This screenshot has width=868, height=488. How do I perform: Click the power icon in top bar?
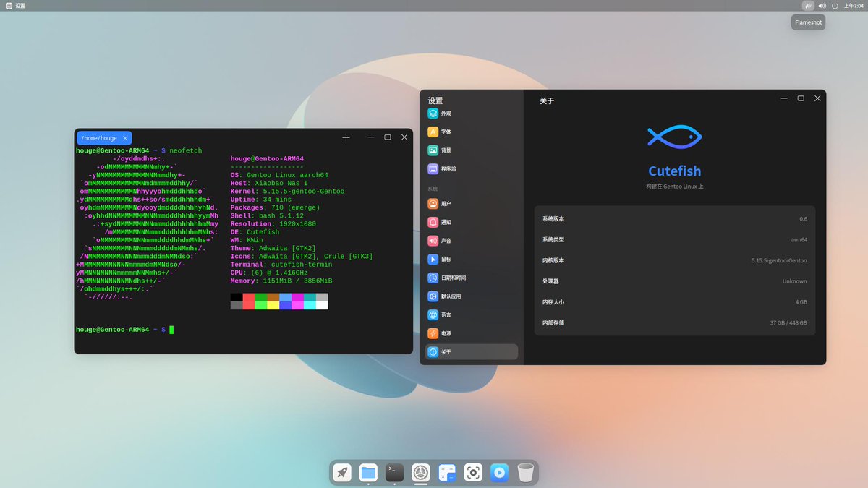[x=835, y=6]
